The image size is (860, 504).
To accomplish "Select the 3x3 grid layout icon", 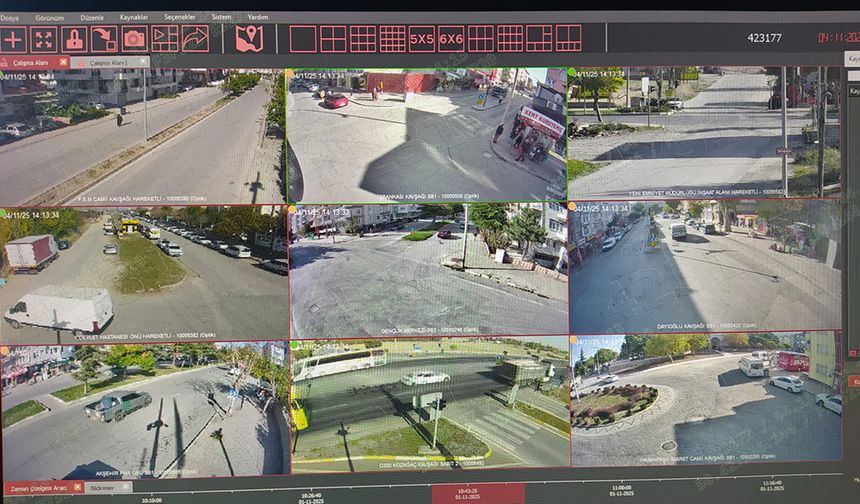I will (363, 39).
